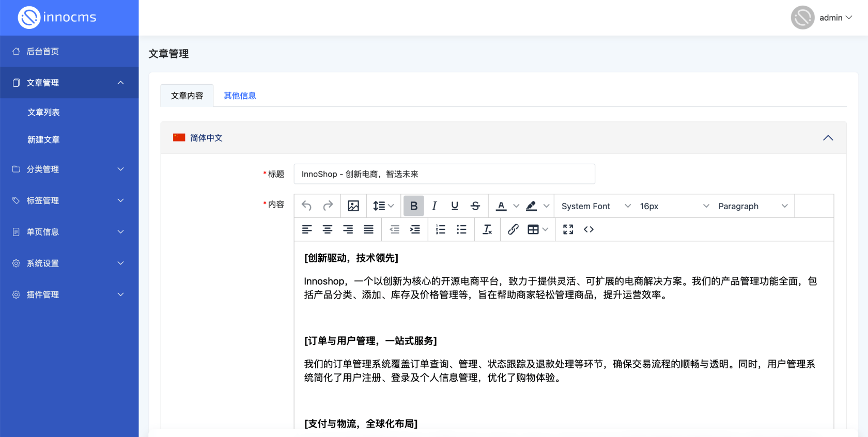
Task: Apply the text color
Action: tap(501, 206)
